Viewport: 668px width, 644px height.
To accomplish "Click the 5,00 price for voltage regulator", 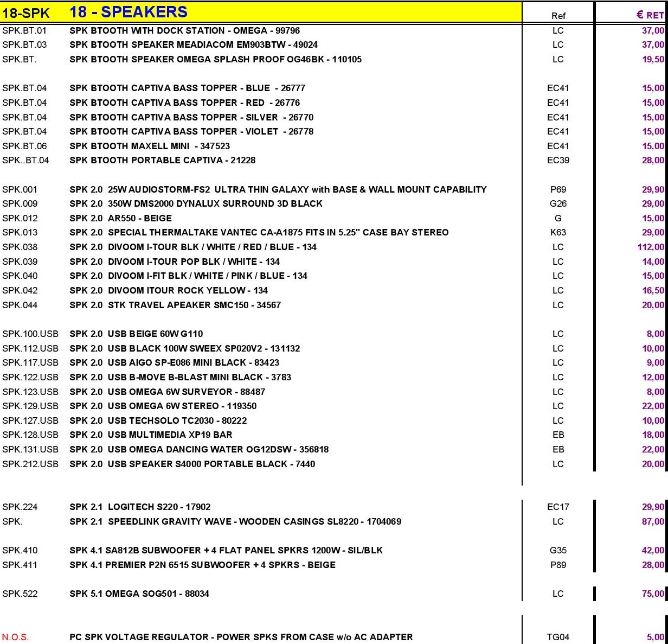I will (x=655, y=637).
